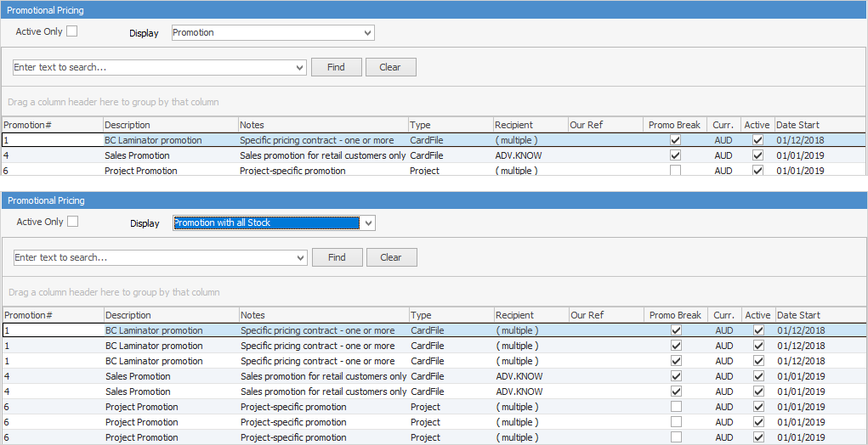The width and height of the screenshot is (868, 445).
Task: Uncheck Promo Break for Sales Promotion in upper grid
Action: 675,155
